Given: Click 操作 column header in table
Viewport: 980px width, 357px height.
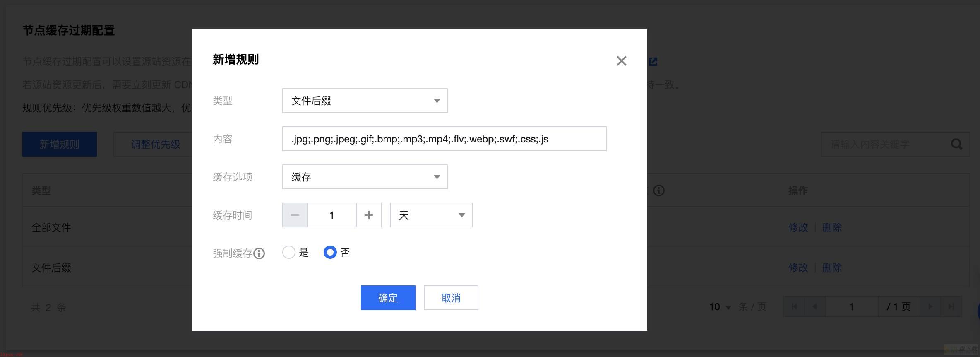Looking at the screenshot, I should tap(798, 191).
